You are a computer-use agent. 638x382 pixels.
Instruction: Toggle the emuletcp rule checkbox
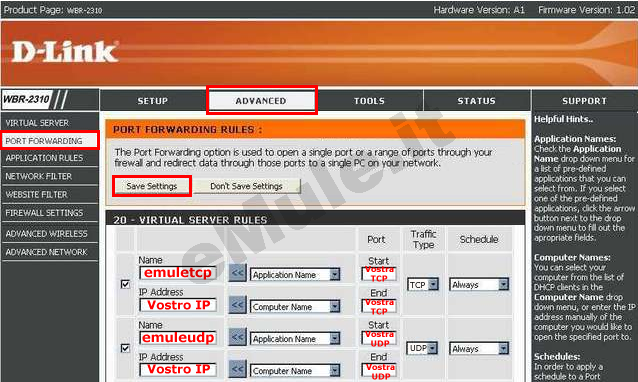pyautogui.click(x=125, y=284)
